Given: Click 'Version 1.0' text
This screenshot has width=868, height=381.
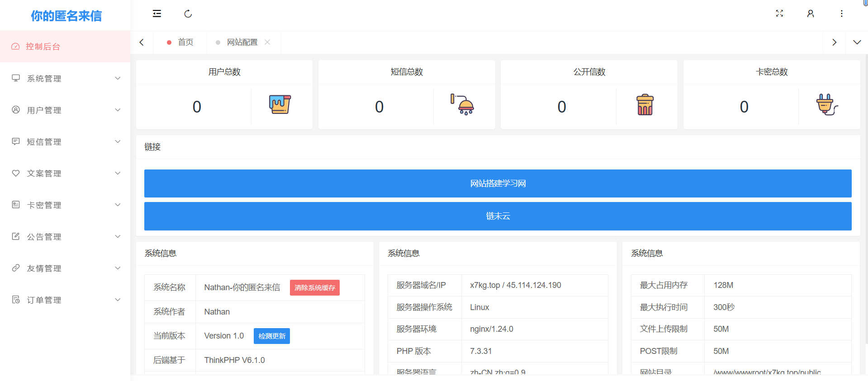Looking at the screenshot, I should coord(224,336).
